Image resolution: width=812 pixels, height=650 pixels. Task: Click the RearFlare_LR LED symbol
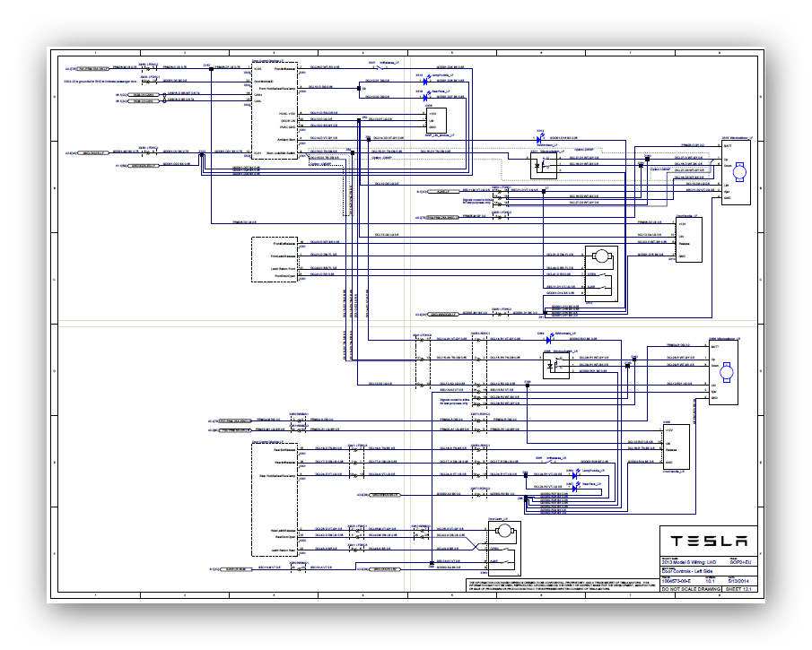[x=575, y=488]
